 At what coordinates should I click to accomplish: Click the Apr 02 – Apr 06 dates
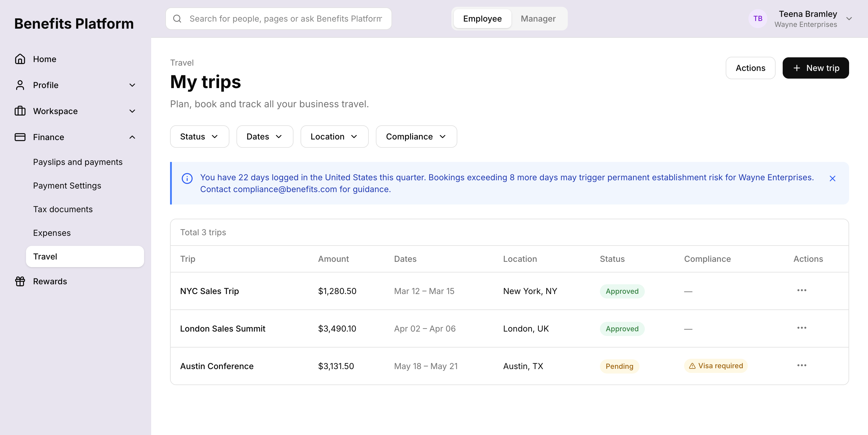[x=425, y=328]
